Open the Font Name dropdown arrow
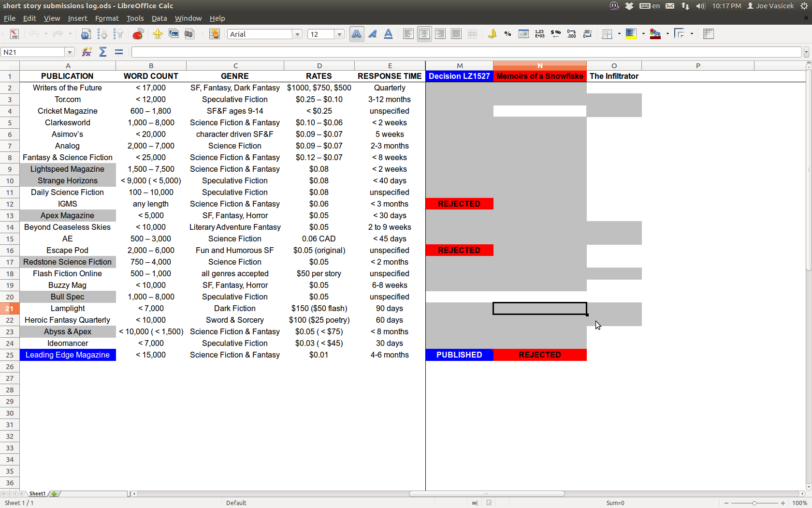Image resolution: width=812 pixels, height=508 pixels. (x=298, y=34)
